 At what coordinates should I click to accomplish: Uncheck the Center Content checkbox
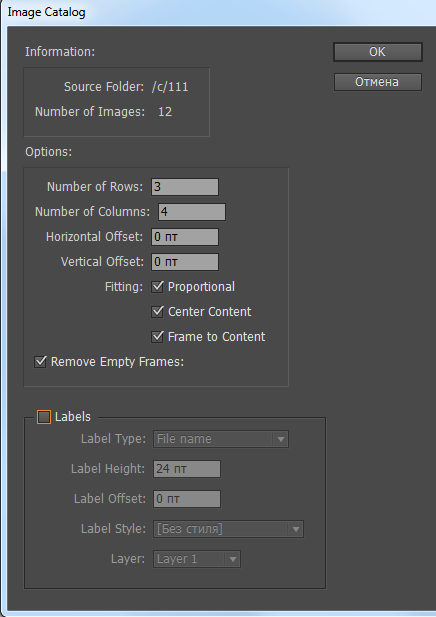pyautogui.click(x=157, y=312)
